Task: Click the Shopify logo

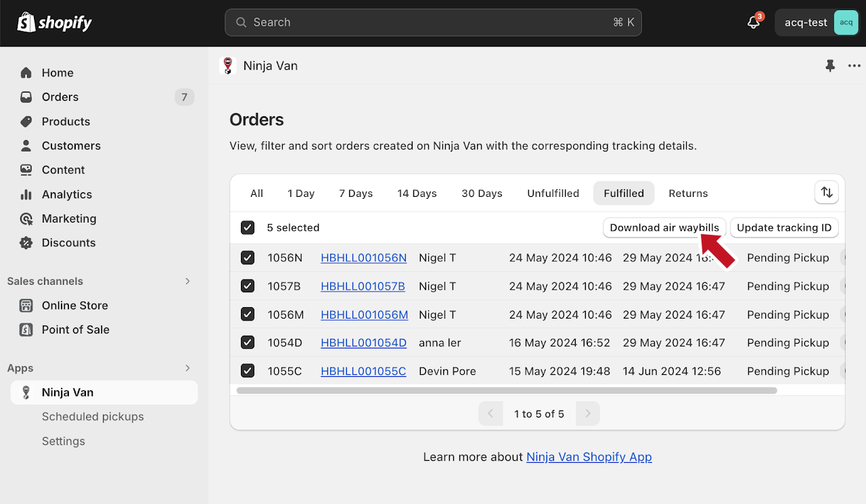Action: point(55,22)
